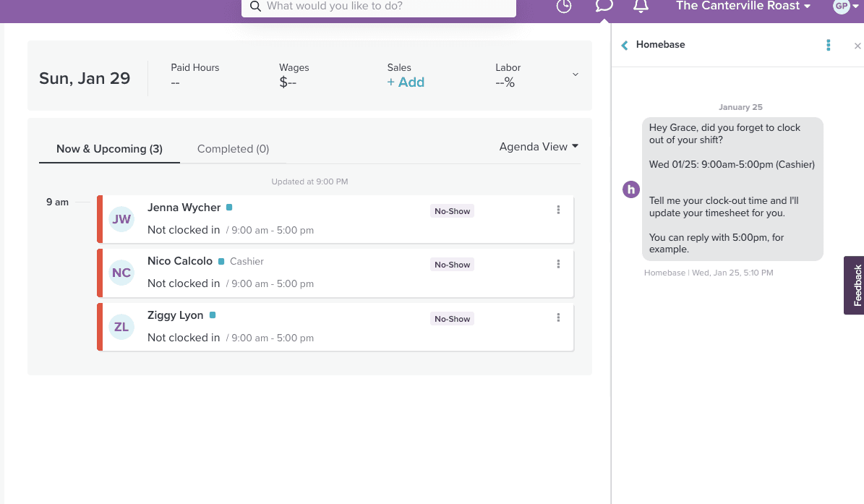Click 'Homebase | Wed, Jan 25, 5:10 PM' timestamp

click(709, 273)
